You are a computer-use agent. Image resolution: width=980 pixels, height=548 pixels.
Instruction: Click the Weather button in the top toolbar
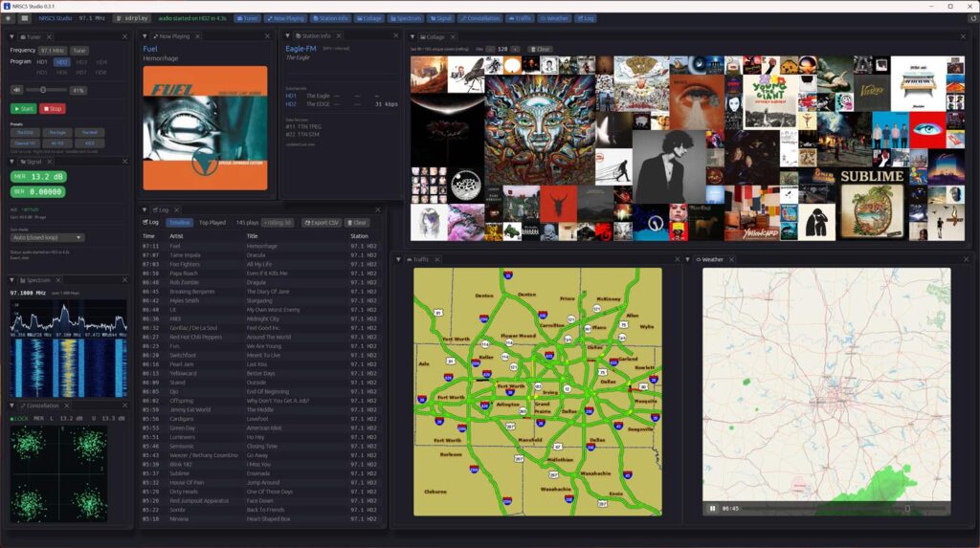click(x=554, y=19)
